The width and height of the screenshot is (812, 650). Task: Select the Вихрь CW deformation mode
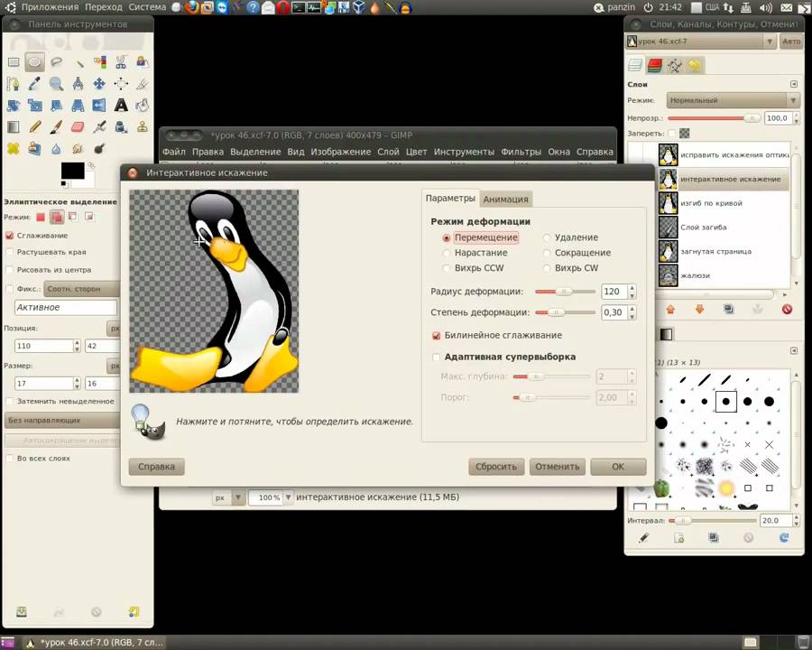pyautogui.click(x=570, y=268)
